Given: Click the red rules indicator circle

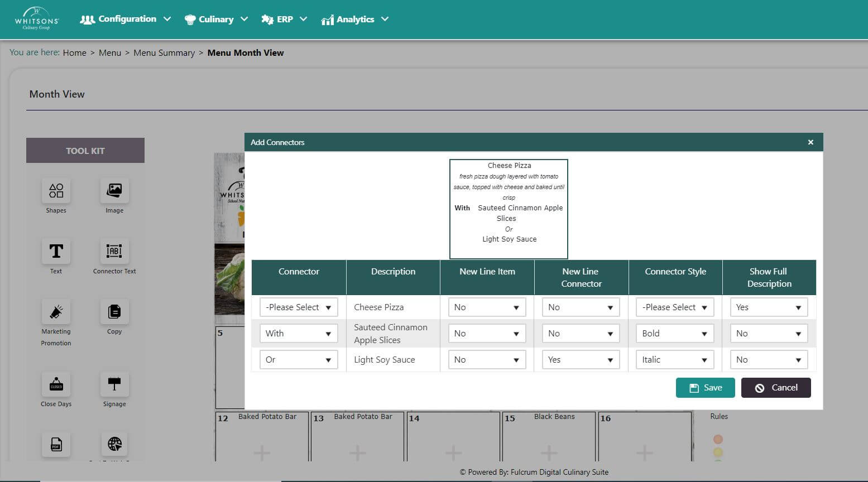Looking at the screenshot, I should [x=718, y=440].
